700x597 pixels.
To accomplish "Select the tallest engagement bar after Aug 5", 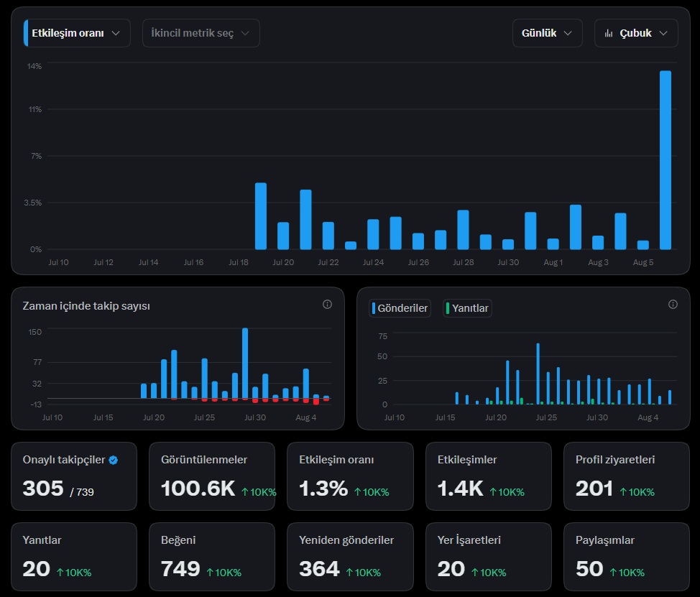I will point(666,159).
